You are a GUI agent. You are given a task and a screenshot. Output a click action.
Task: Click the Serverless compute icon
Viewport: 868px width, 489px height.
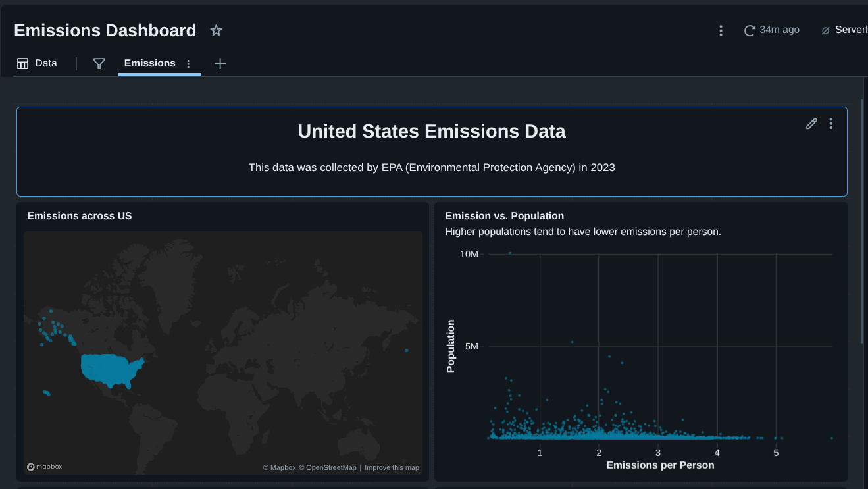click(x=825, y=30)
